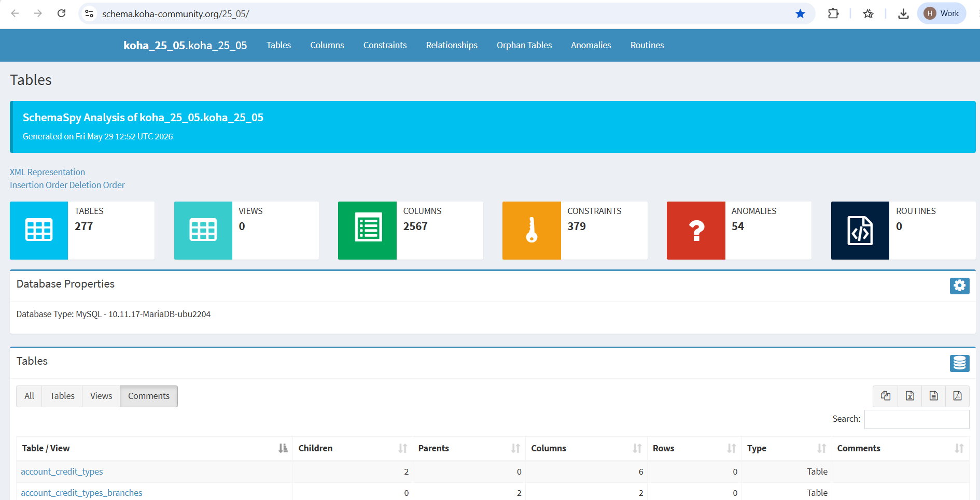Sort the table by Type

click(787, 449)
